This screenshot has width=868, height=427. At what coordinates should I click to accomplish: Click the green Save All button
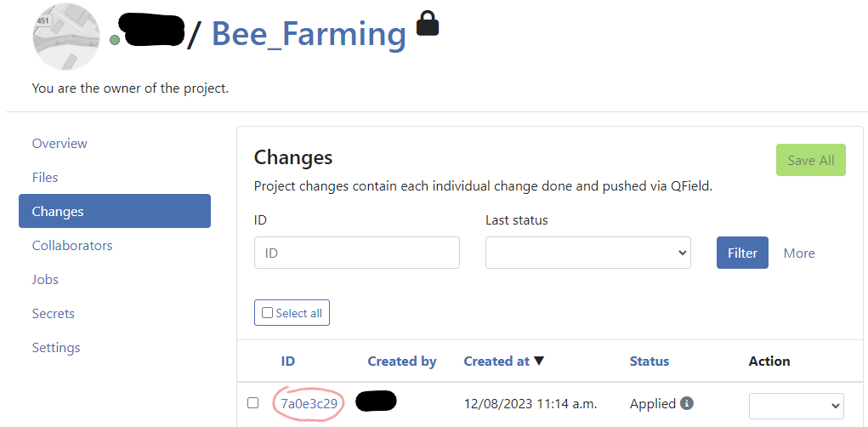click(x=810, y=160)
